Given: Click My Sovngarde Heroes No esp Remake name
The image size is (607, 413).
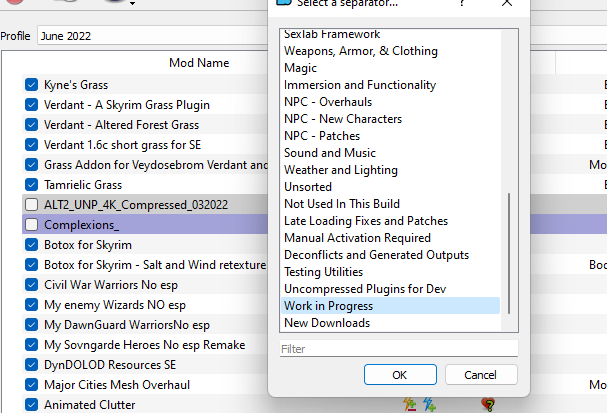Looking at the screenshot, I should click(144, 345).
